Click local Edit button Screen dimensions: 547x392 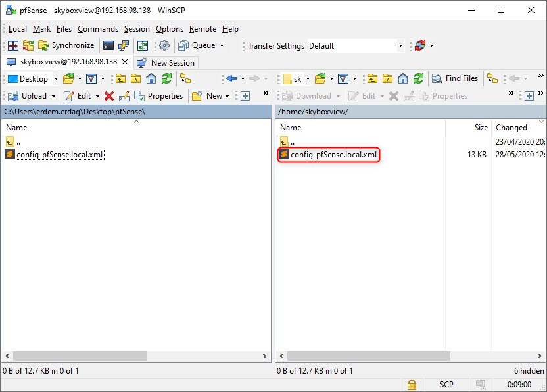point(78,96)
